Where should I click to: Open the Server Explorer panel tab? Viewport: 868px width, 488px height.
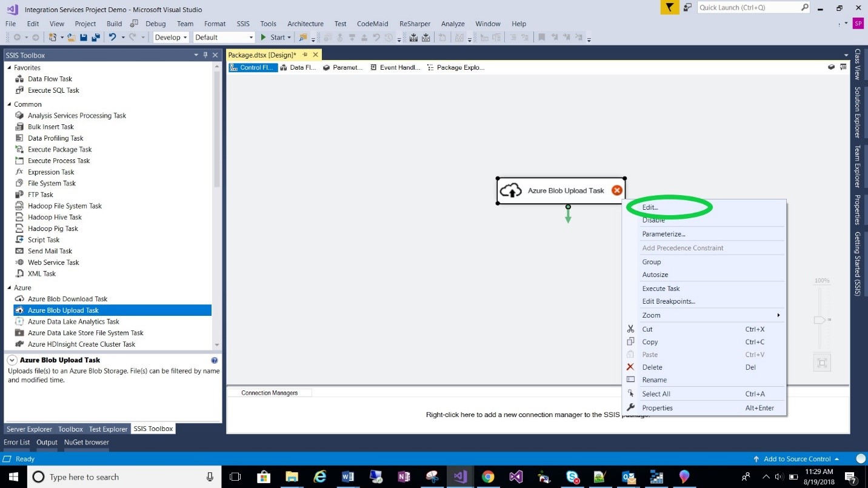[30, 429]
